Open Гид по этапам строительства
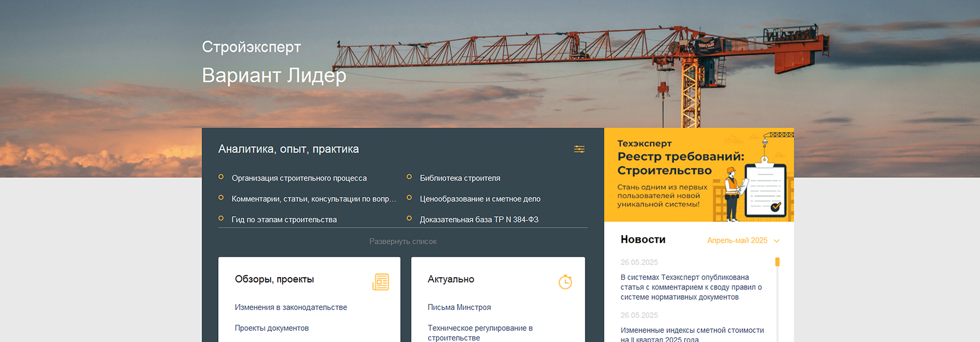 [x=284, y=220]
